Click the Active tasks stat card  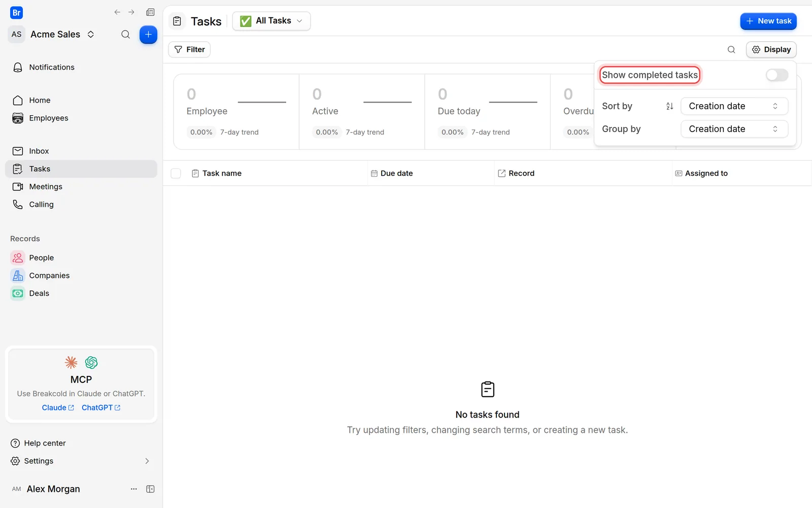[362, 112]
